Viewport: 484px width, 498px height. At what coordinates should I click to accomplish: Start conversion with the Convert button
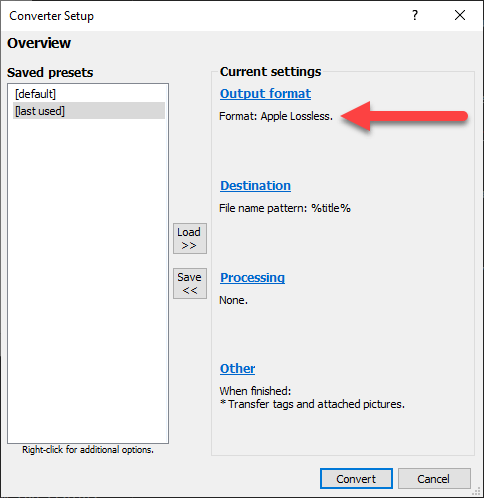356,479
